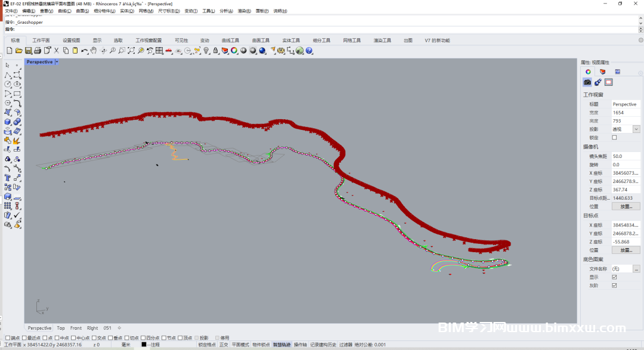Enable the 端点 endpoint osnap checkbox
644x350 pixels.
click(7, 338)
